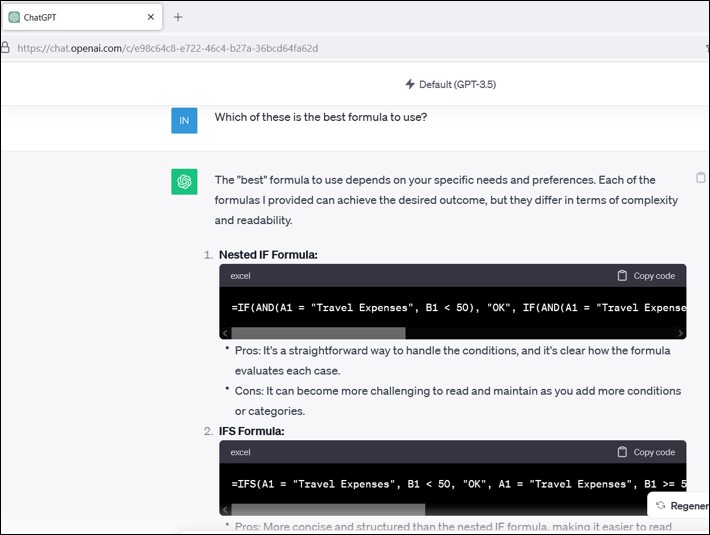Screen dimensions: 710x535
Task: Click the lock icon in the address bar
Action: [6, 48]
